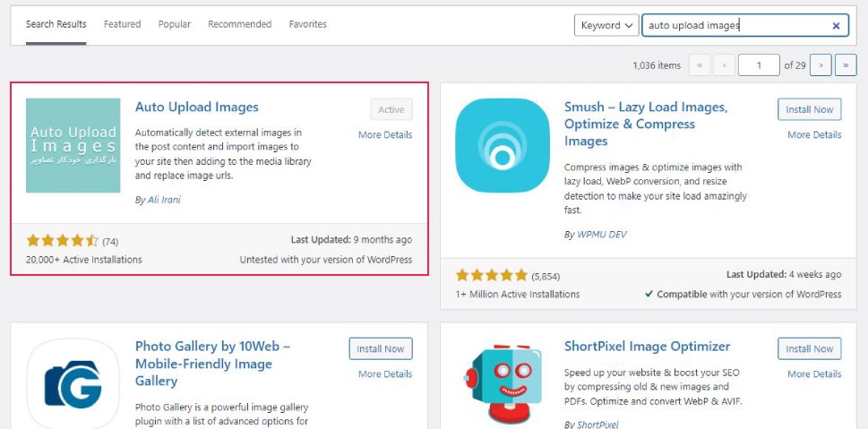Image resolution: width=868 pixels, height=429 pixels.
Task: Open the Auto Upload Images plugin thumbnail
Action: (x=73, y=146)
